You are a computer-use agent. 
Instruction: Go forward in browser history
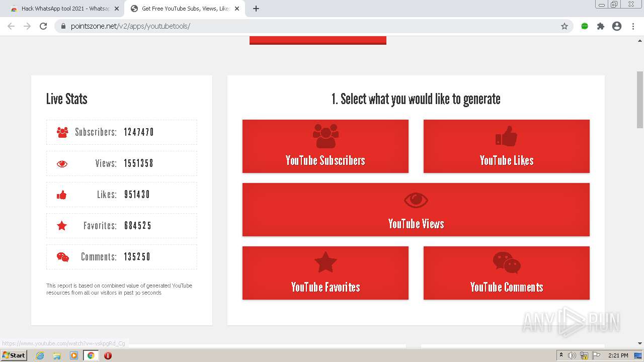(27, 26)
